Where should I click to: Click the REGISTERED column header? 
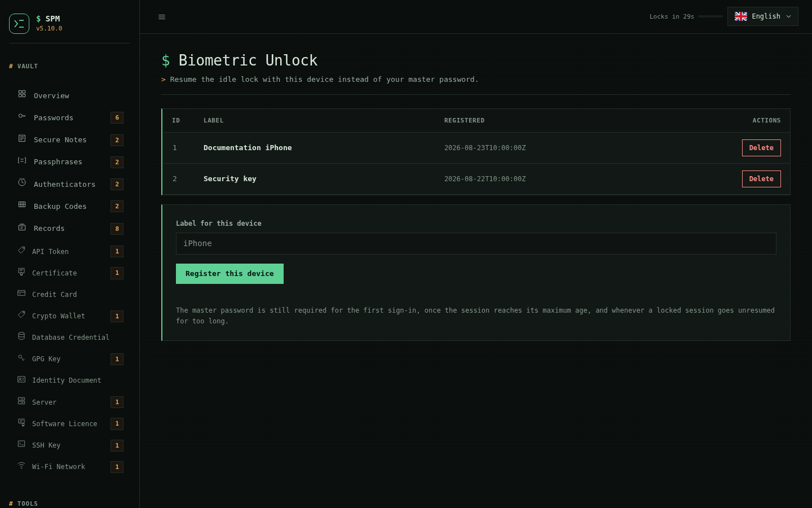point(464,120)
